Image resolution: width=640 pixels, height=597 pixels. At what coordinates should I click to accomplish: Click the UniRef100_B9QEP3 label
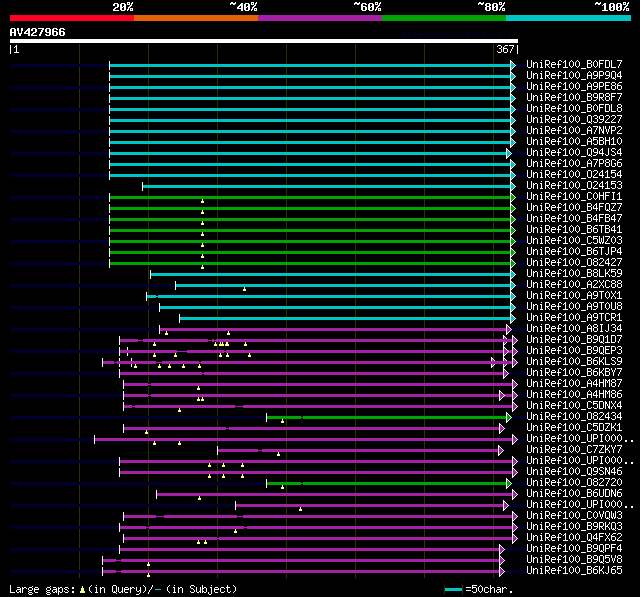click(574, 351)
